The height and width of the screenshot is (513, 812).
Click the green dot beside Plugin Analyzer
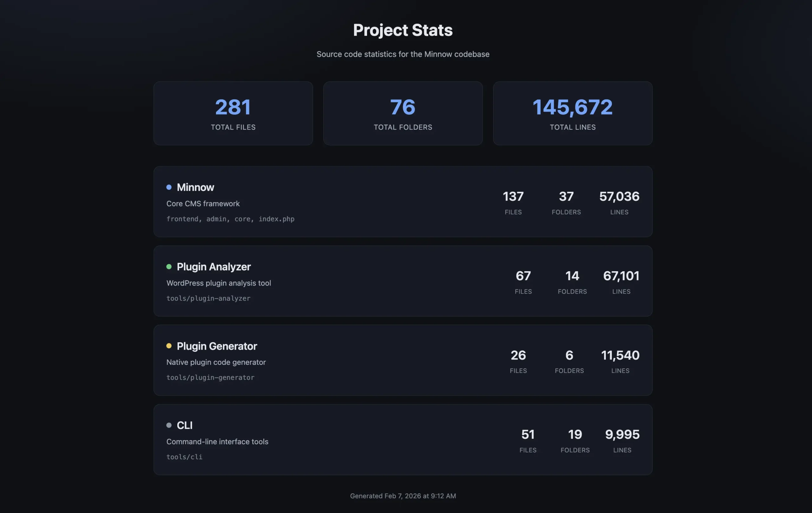169,266
